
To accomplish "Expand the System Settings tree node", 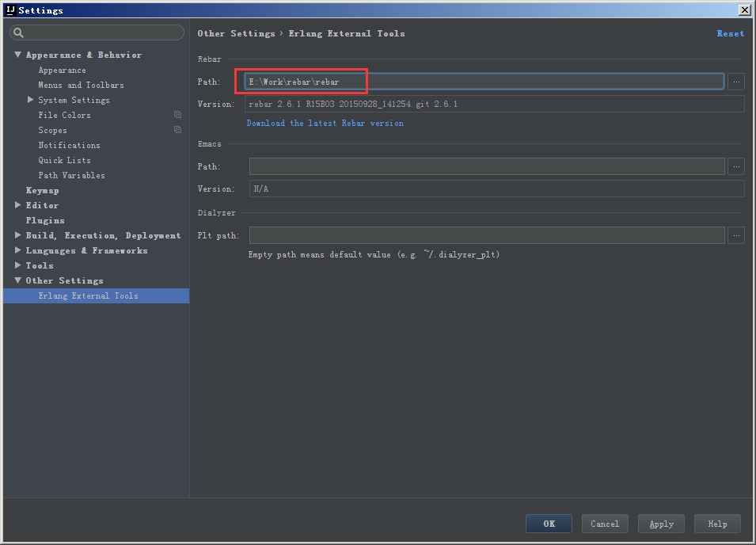I will point(31,99).
